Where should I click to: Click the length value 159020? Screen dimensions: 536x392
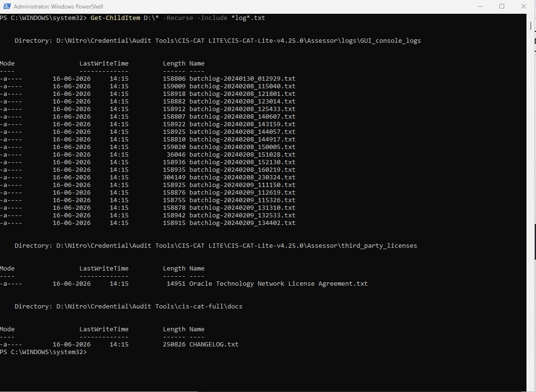click(x=174, y=147)
